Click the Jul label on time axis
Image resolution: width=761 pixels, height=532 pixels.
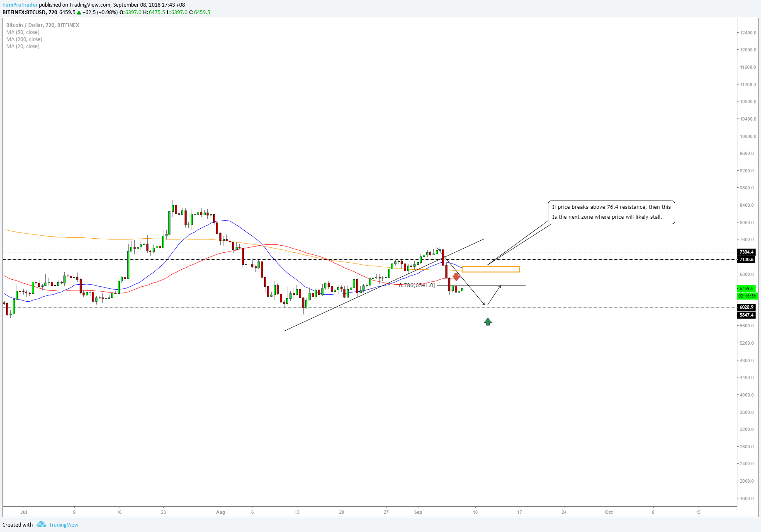(24, 512)
